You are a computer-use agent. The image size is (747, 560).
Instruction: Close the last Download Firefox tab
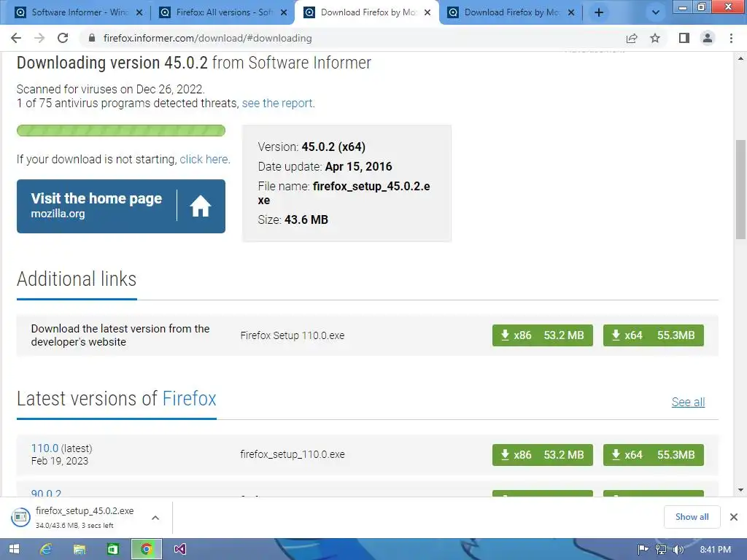(x=571, y=12)
